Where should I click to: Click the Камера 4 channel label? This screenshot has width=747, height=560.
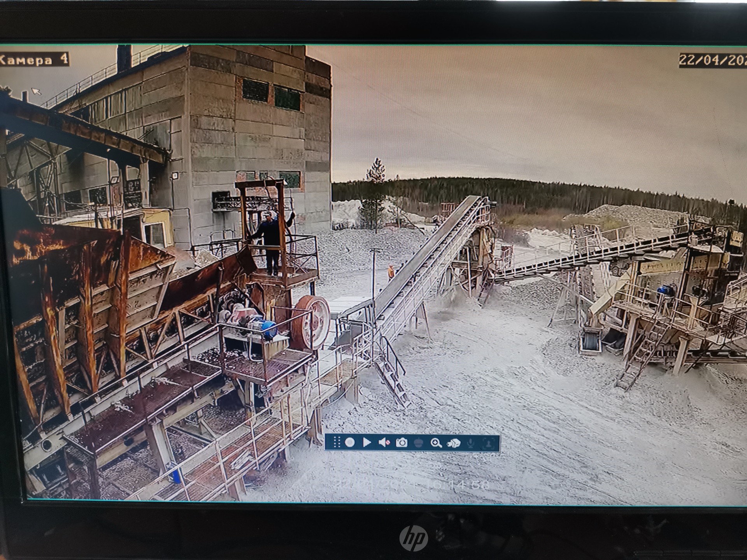(x=34, y=60)
